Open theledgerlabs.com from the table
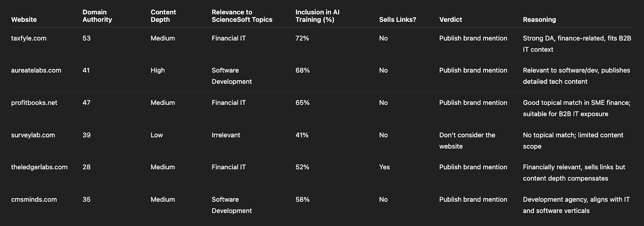 [x=39, y=167]
